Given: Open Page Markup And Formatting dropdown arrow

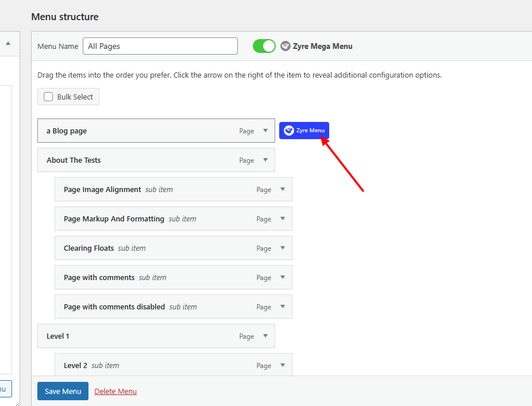Looking at the screenshot, I should [283, 219].
